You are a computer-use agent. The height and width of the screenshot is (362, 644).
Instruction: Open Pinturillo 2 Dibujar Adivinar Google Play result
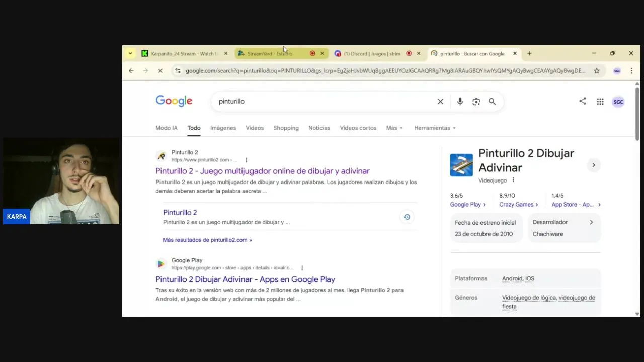pos(245,279)
